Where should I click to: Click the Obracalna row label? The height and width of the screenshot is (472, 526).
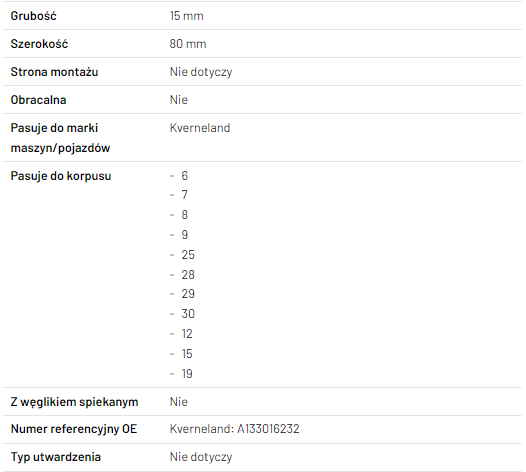38,100
